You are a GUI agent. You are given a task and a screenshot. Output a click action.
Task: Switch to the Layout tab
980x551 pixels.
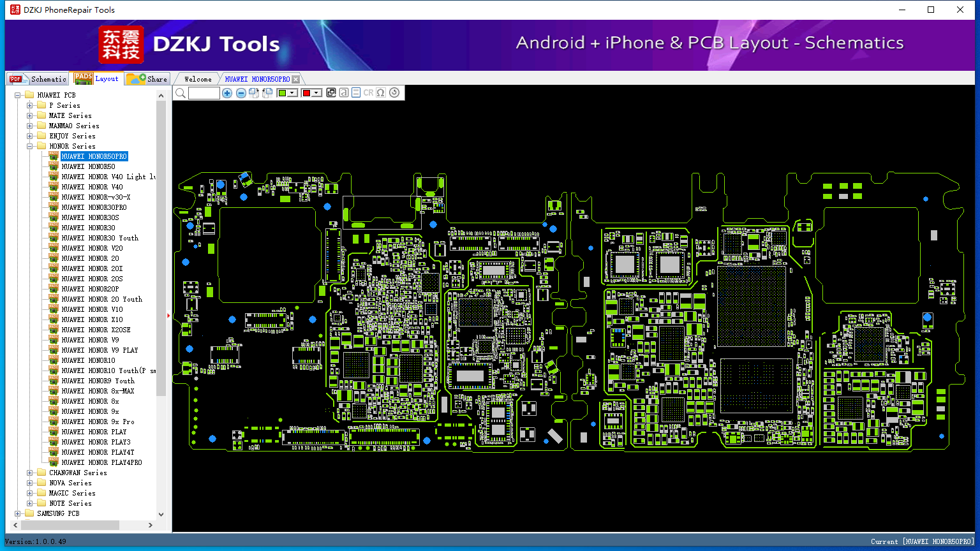click(96, 78)
